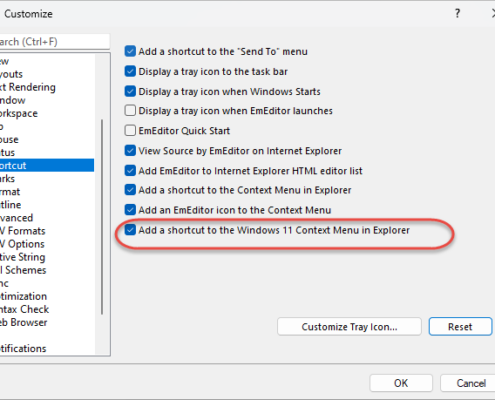This screenshot has height=400, width=495.
Task: Select the Text Rendering category
Action: 28,87
